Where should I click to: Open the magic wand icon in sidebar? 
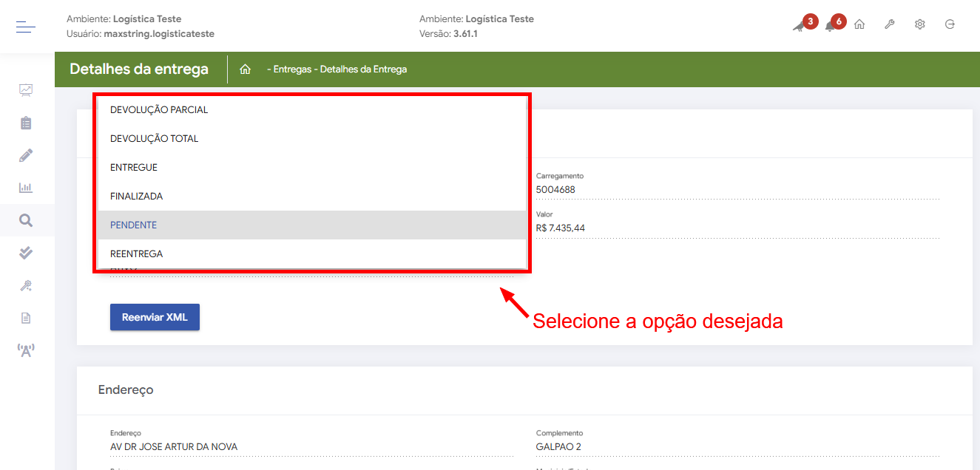tap(26, 285)
